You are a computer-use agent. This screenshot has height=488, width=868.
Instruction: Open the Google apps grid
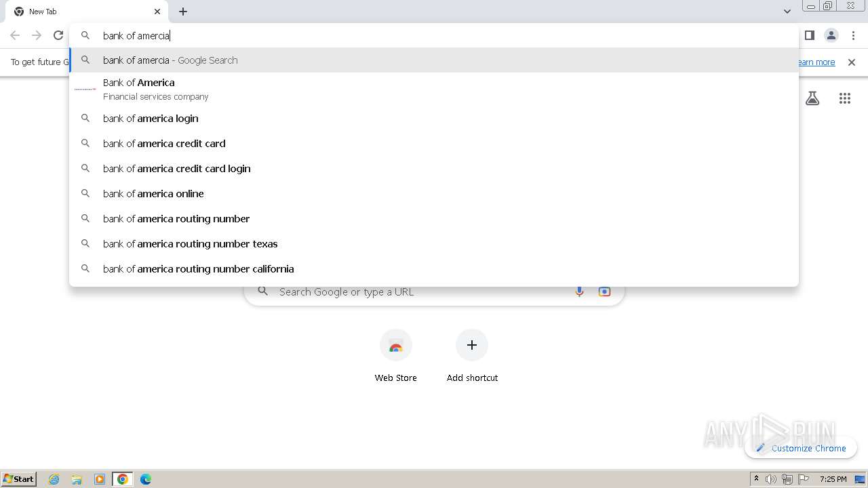(845, 98)
